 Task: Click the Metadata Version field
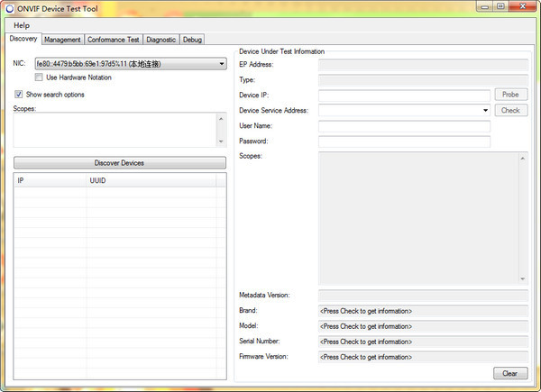pos(423,296)
